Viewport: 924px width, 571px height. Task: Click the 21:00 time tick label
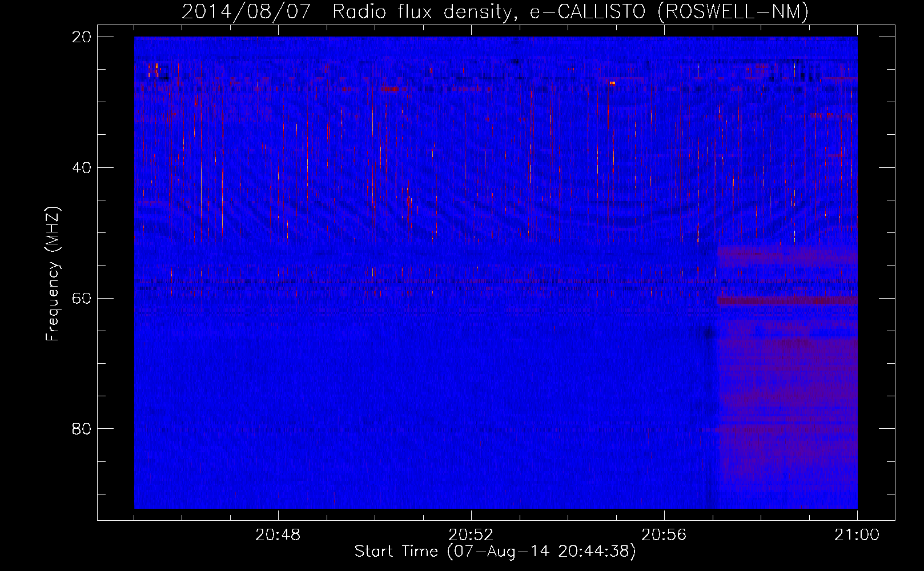tap(857, 535)
